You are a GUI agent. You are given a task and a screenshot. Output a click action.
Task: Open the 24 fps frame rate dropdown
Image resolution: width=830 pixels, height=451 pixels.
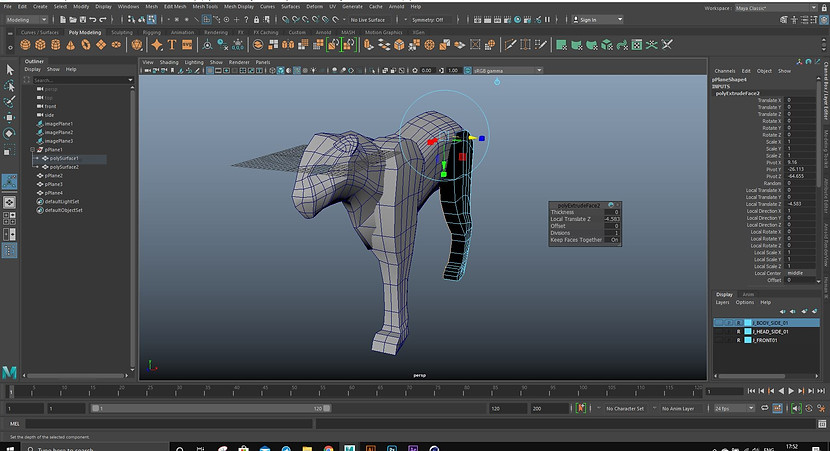pyautogui.click(x=735, y=408)
